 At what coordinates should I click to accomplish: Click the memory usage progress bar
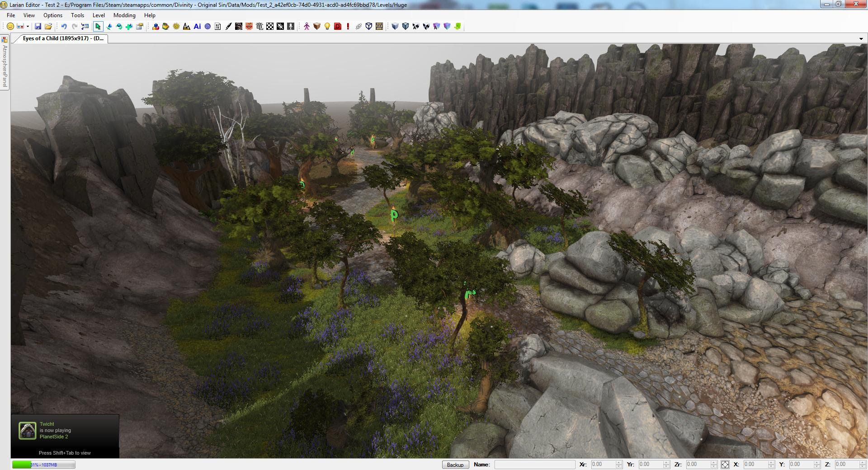(43, 465)
